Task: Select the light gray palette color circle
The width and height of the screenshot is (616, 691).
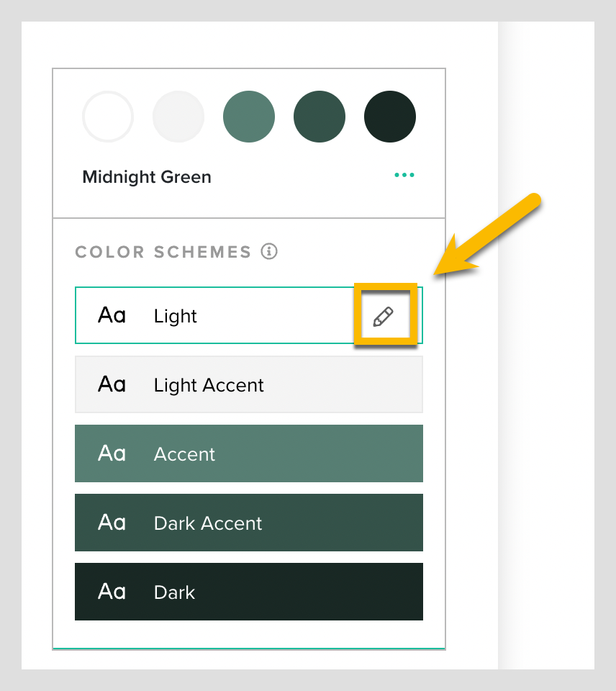Action: coord(178,117)
